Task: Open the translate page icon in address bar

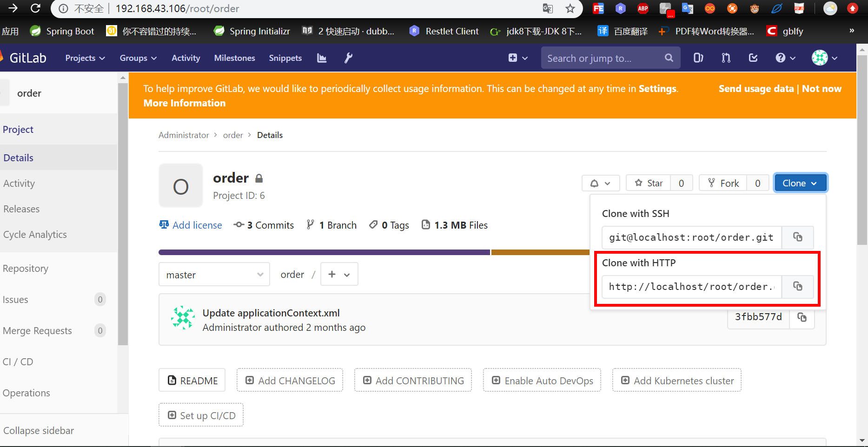Action: (548, 8)
